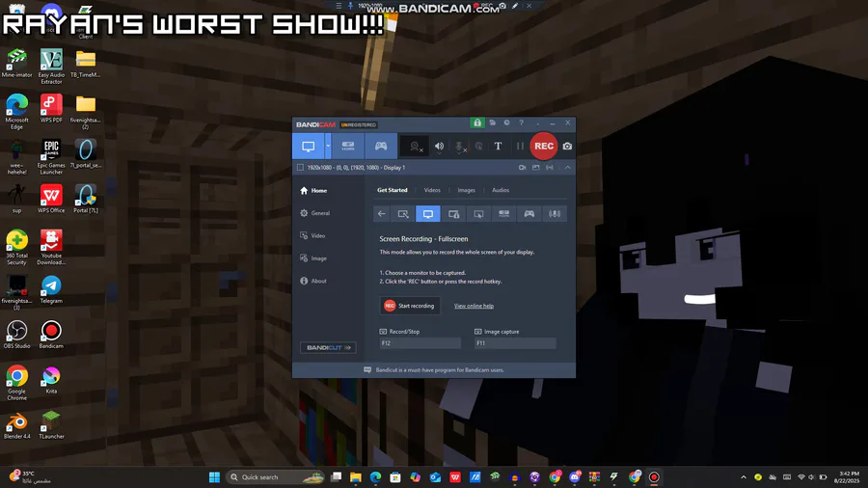Capture a screenshot with the camera icon
868x488 pixels.
click(x=567, y=146)
